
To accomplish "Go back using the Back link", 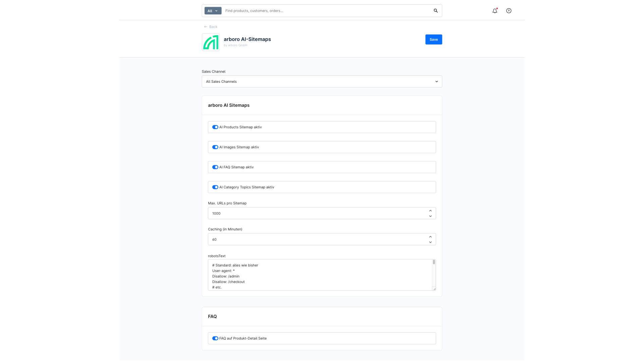I will click(x=211, y=27).
